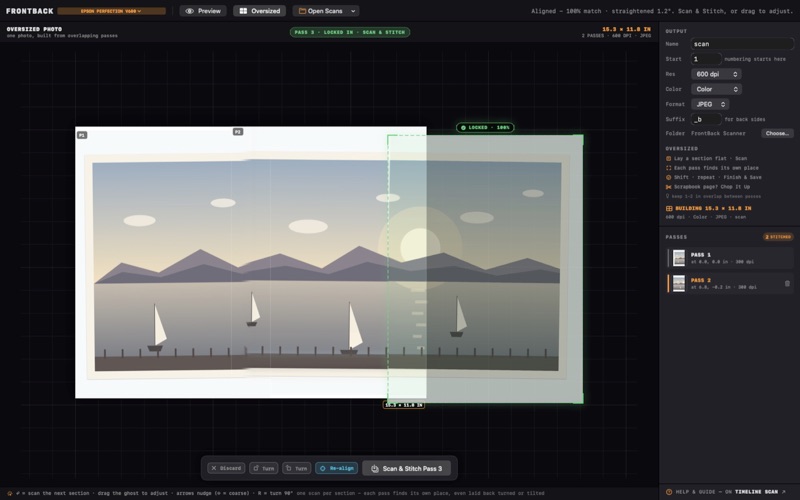Click the Re-align circle icon
The image size is (800, 500).
point(322,468)
